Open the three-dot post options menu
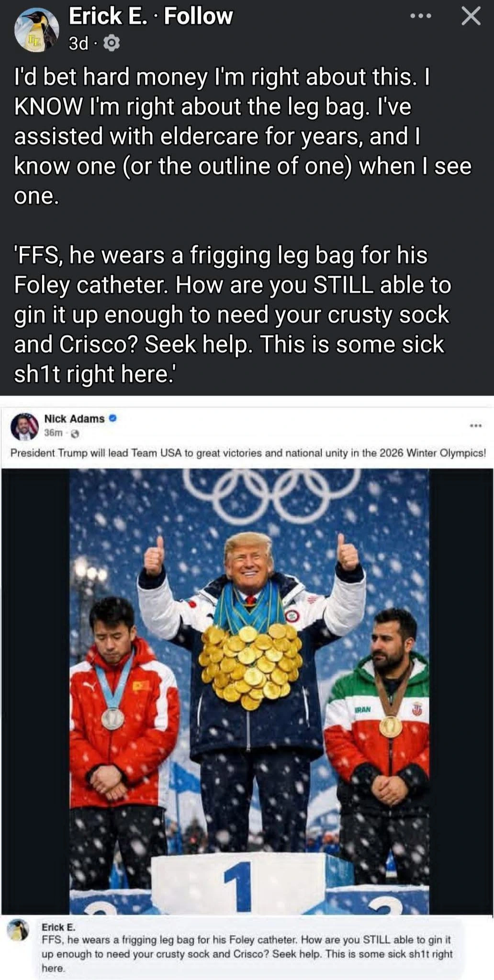Screen dimensions: 494x980 coord(421,16)
